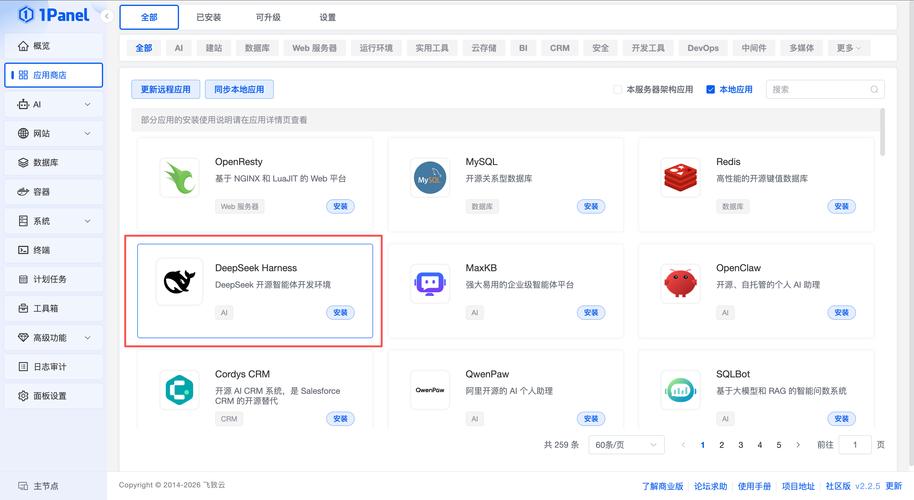
Task: Go to page 3 in pagination
Action: (x=740, y=445)
